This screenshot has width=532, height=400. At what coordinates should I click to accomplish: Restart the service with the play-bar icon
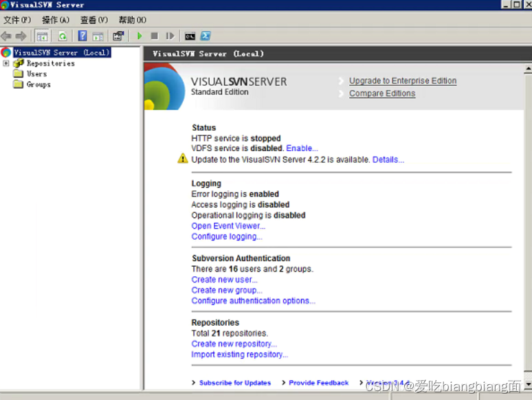pos(170,36)
